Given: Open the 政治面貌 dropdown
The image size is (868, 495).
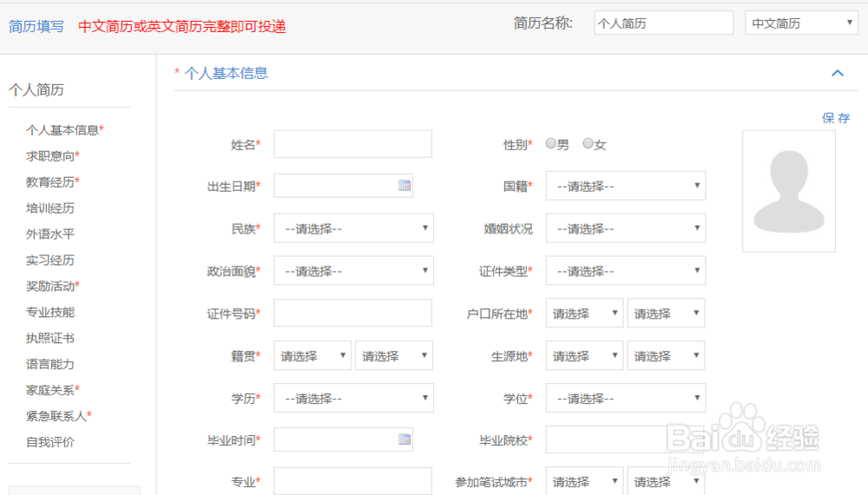Looking at the screenshot, I should coord(353,271).
